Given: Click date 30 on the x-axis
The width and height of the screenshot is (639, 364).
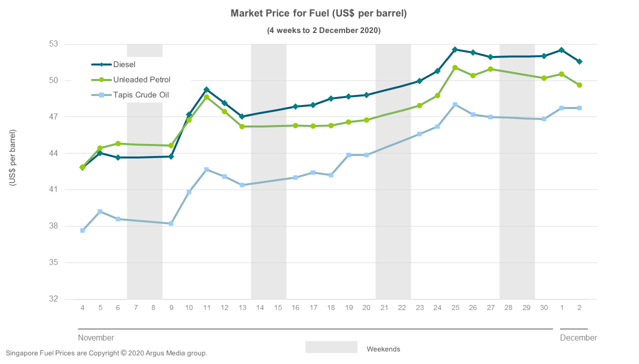Looking at the screenshot, I should [543, 307].
